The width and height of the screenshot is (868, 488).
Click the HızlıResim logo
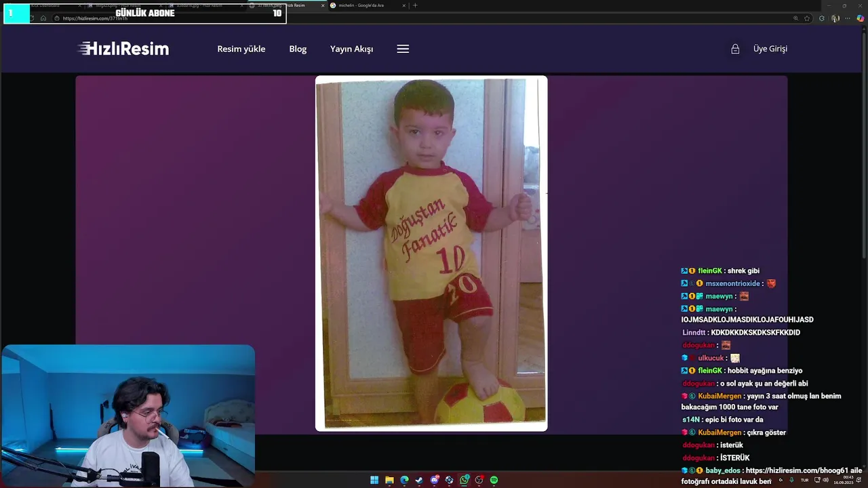tap(123, 49)
